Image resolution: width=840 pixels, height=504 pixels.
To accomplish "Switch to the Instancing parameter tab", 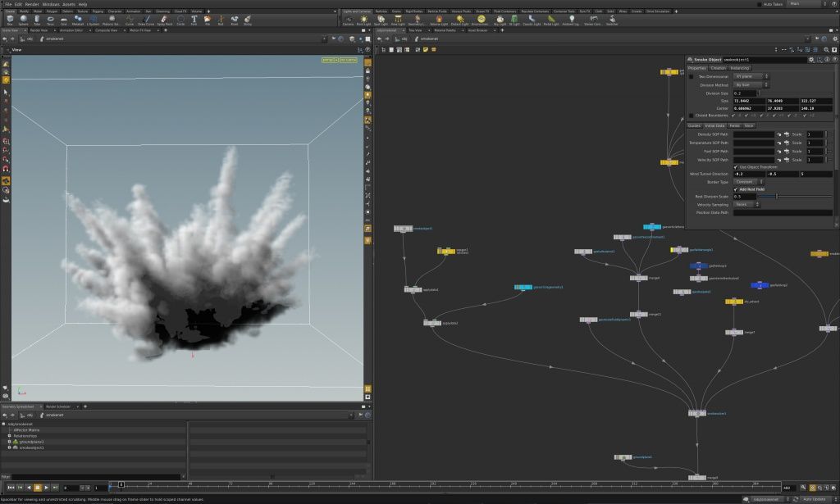I will click(x=739, y=68).
